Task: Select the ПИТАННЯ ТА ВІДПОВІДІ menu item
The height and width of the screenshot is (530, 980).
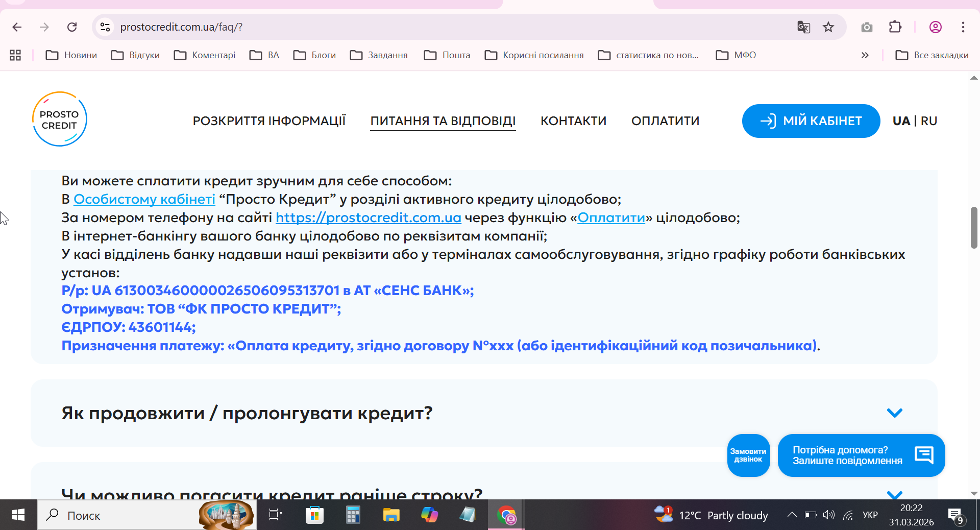Action: point(443,121)
